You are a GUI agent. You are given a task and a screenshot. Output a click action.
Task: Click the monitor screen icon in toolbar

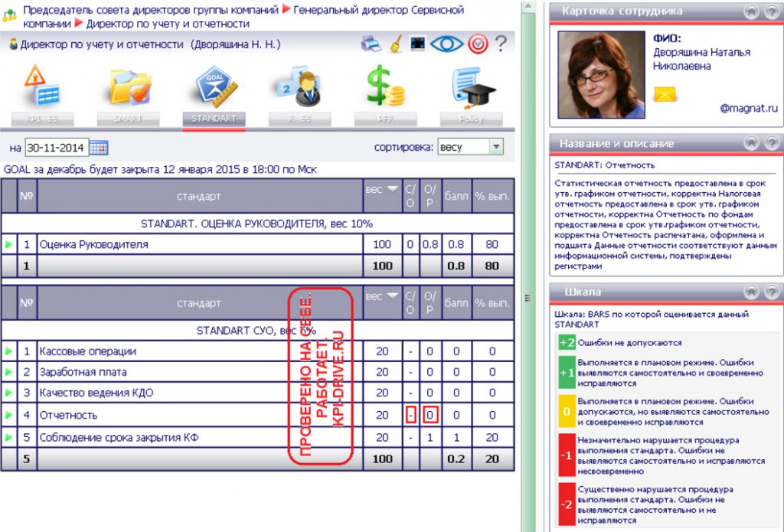pos(417,44)
